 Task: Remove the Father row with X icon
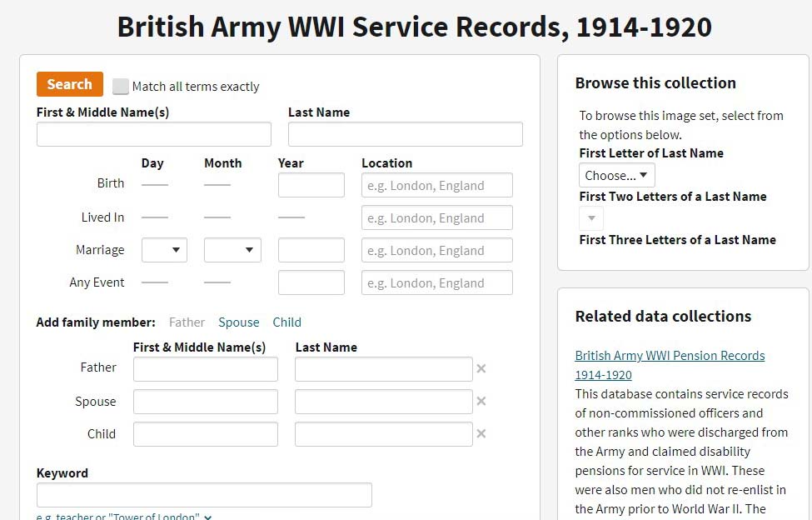point(481,368)
